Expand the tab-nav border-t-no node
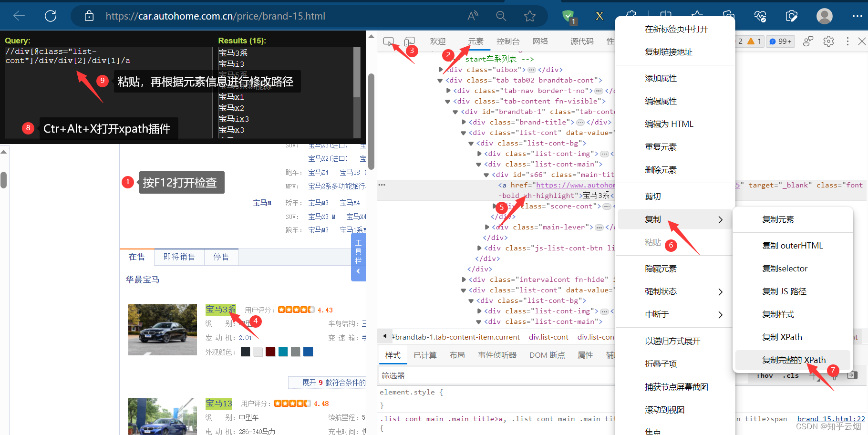The width and height of the screenshot is (868, 435). (448, 91)
